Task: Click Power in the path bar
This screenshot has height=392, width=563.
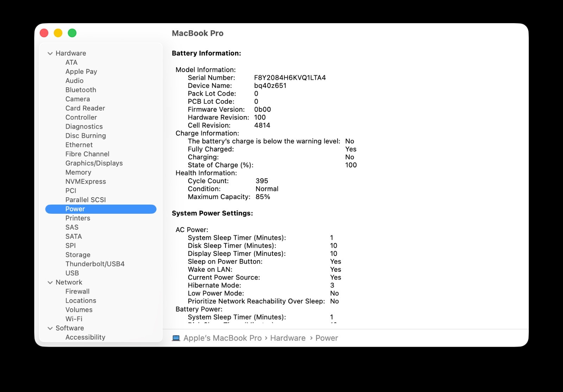Action: click(327, 338)
